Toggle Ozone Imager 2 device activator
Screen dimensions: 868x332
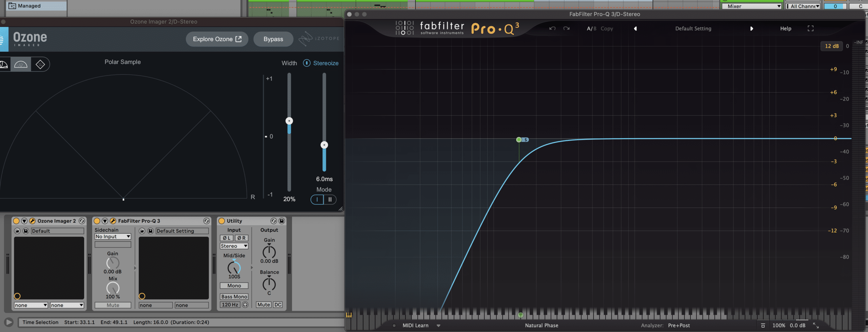point(16,221)
